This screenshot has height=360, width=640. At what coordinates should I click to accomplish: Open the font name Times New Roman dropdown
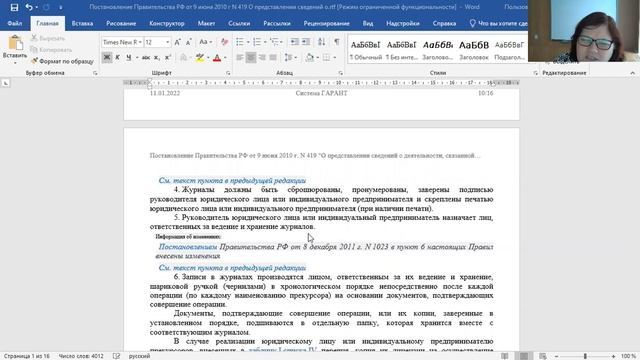coord(140,42)
